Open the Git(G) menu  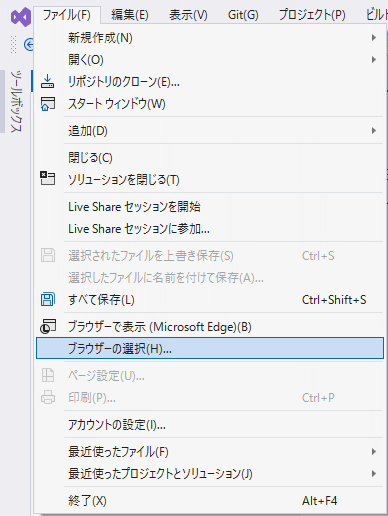click(243, 15)
